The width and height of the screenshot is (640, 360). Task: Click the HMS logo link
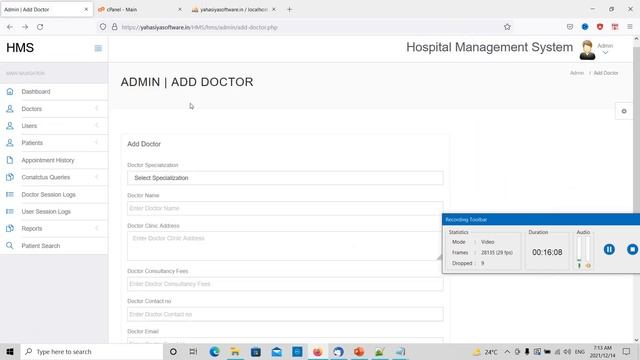coord(20,48)
